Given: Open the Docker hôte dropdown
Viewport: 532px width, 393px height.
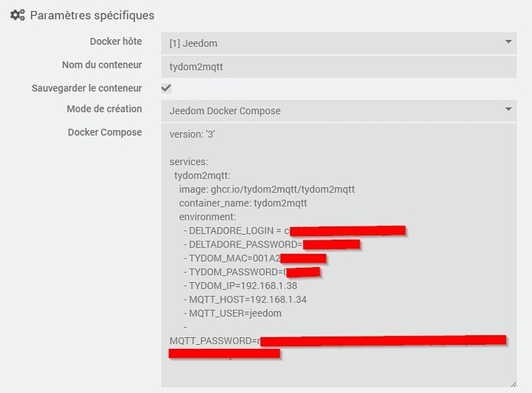Looking at the screenshot, I should point(338,42).
